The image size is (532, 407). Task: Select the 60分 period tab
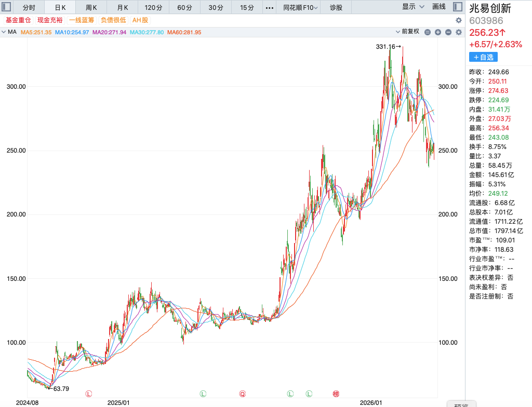click(x=184, y=8)
